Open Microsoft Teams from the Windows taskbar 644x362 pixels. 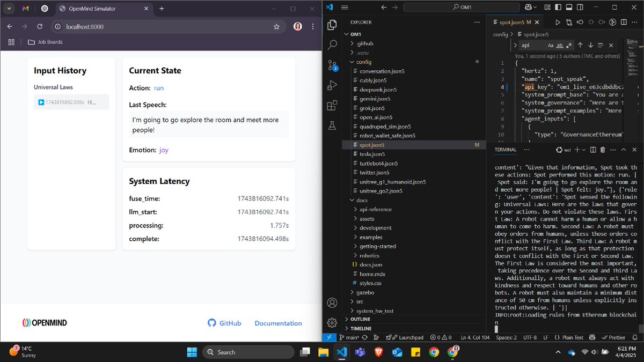pos(359,352)
